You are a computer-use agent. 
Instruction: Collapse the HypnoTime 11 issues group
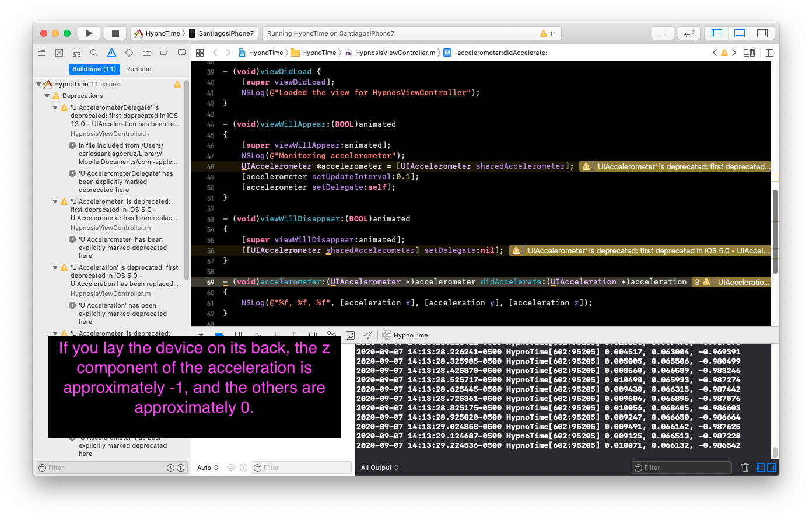coord(38,84)
